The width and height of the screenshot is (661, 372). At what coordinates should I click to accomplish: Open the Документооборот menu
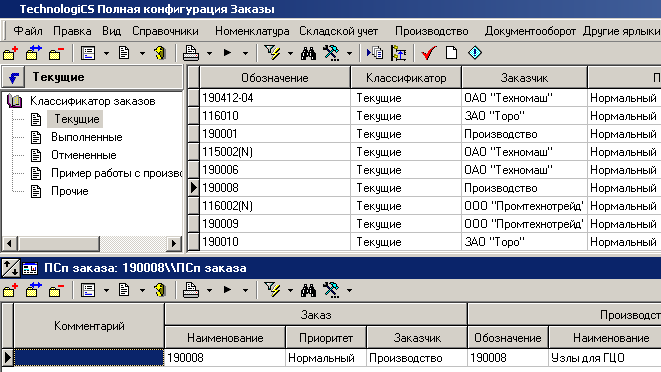pyautogui.click(x=530, y=31)
